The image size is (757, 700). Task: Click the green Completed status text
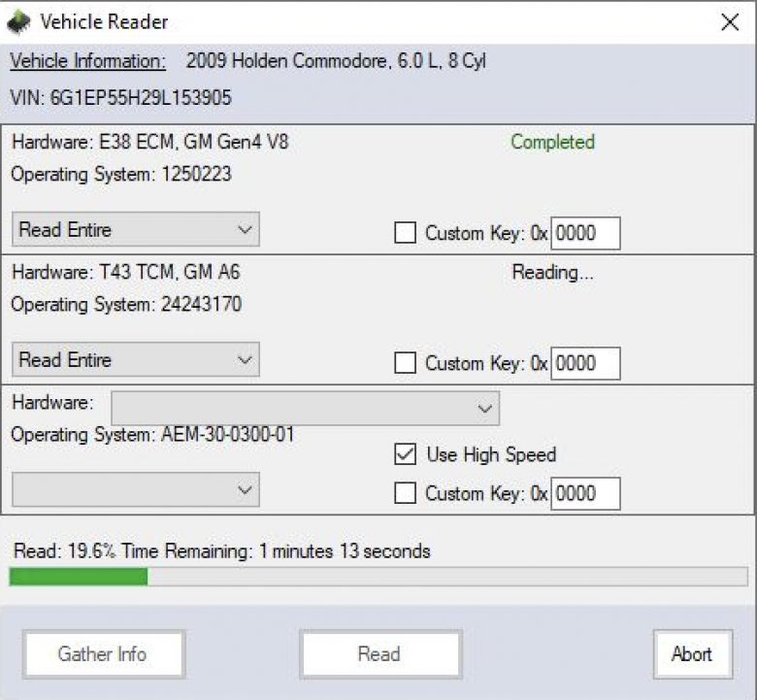[553, 142]
